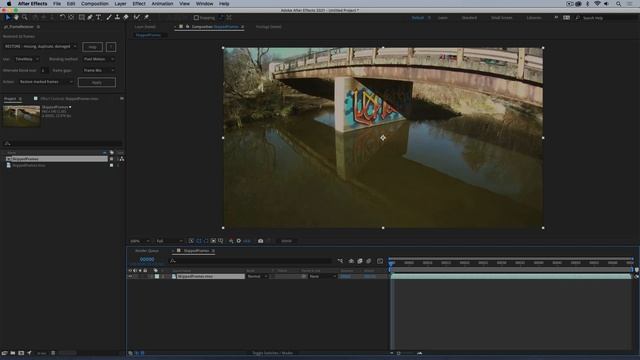Open the viewer magnification percentage dropdown

pos(140,241)
